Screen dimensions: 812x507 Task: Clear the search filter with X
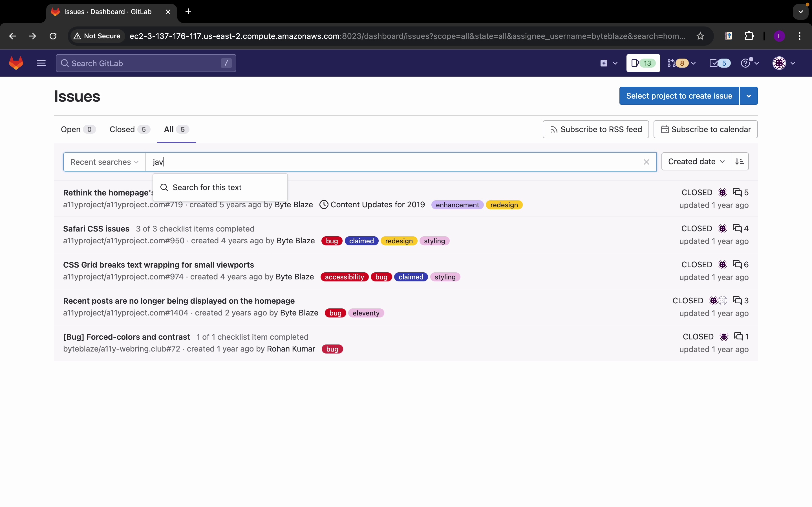(646, 162)
